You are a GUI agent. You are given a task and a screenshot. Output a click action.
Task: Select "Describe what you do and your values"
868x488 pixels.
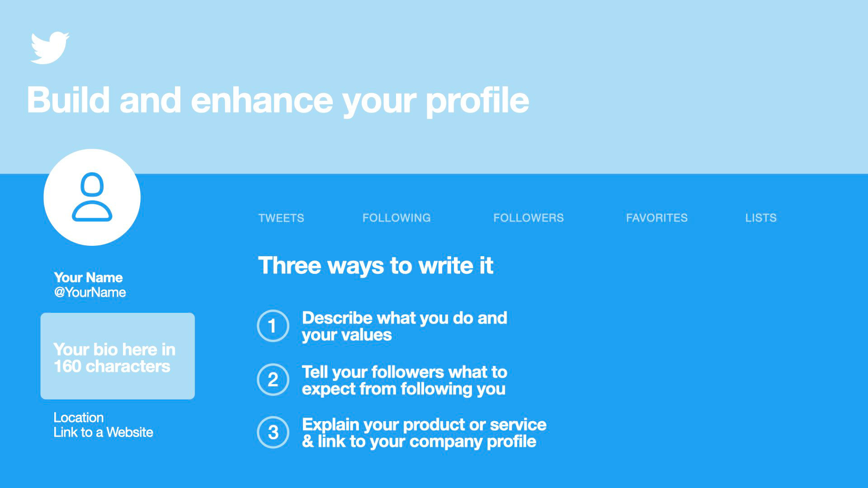pyautogui.click(x=404, y=326)
